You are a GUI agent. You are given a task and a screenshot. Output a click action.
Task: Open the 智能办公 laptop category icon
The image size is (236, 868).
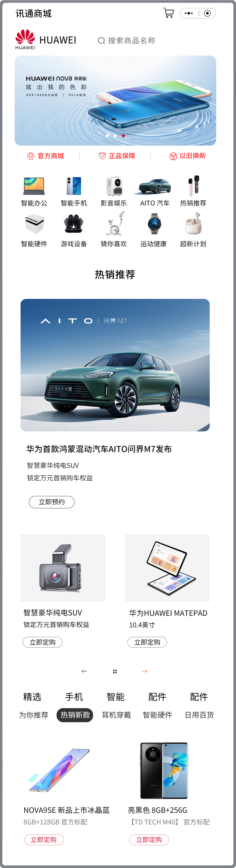point(34,186)
